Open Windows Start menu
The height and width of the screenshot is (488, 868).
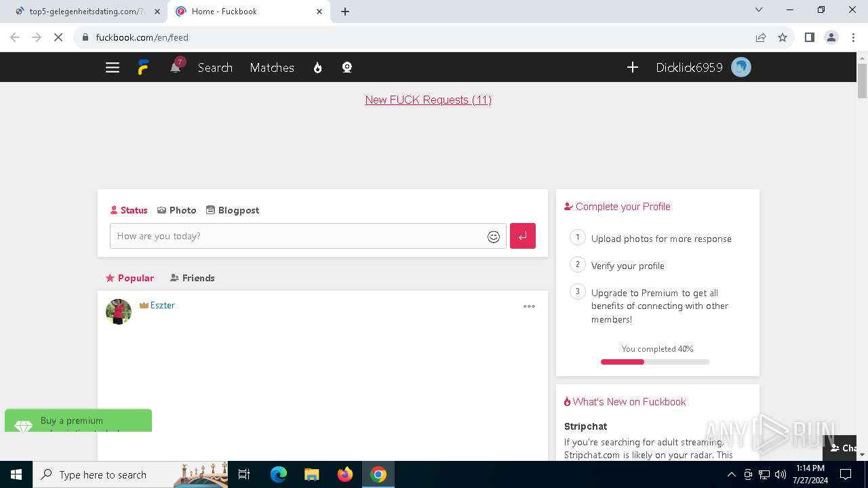pyautogui.click(x=16, y=474)
